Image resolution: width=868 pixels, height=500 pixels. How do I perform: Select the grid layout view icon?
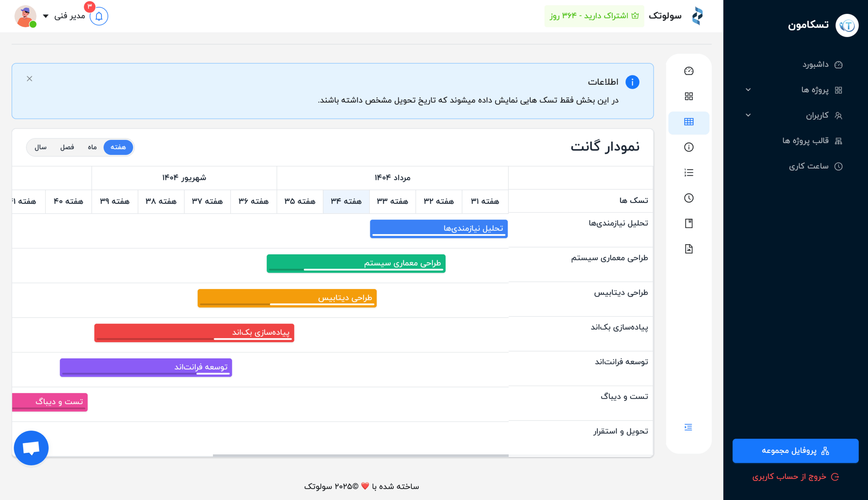(689, 97)
